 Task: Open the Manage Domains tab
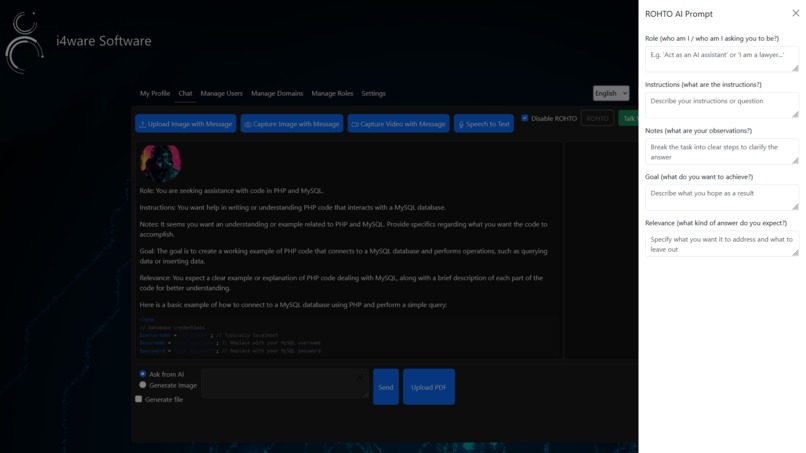pyautogui.click(x=277, y=94)
